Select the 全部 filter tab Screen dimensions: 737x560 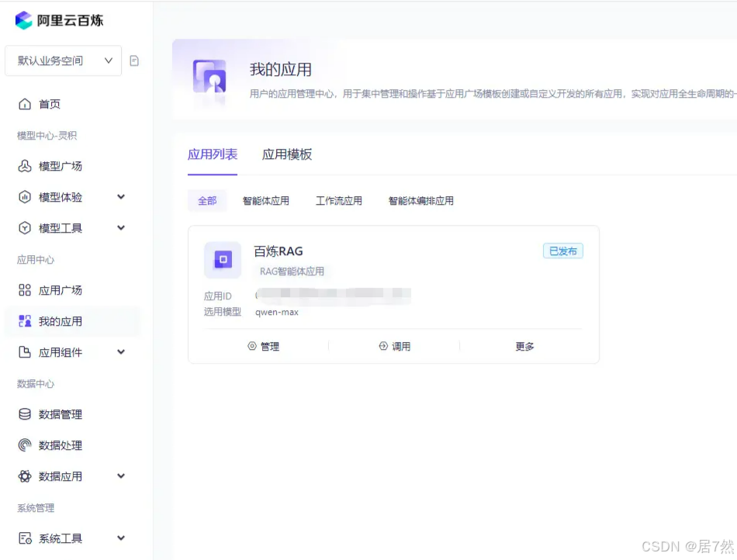207,201
